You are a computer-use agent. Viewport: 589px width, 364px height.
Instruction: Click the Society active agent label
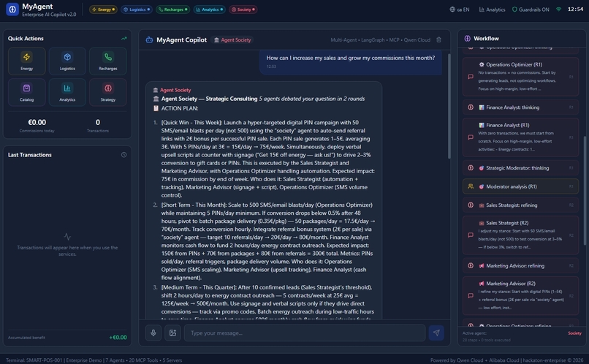click(x=574, y=333)
